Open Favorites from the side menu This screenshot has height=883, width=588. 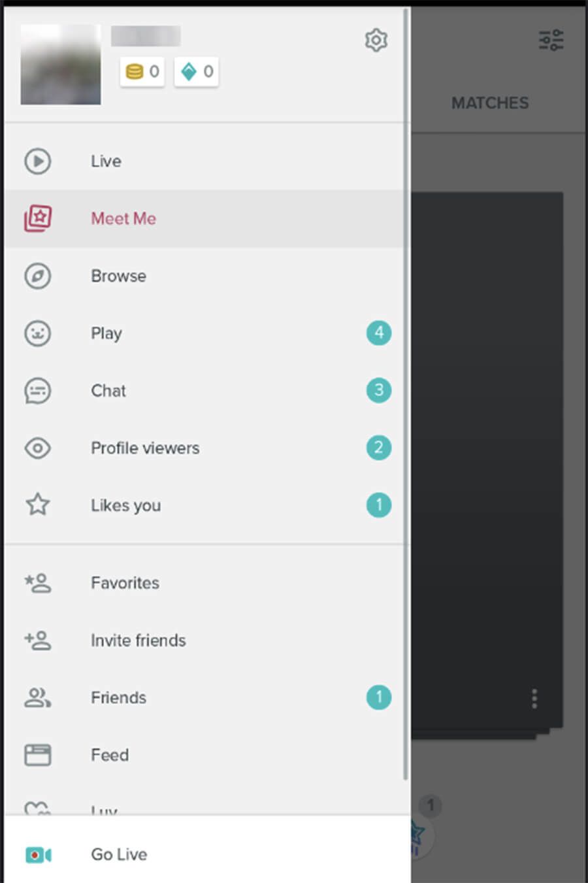coord(204,582)
